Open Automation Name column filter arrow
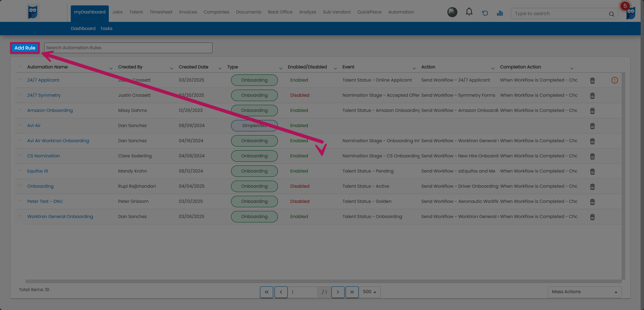The width and height of the screenshot is (644, 310). tap(111, 68)
